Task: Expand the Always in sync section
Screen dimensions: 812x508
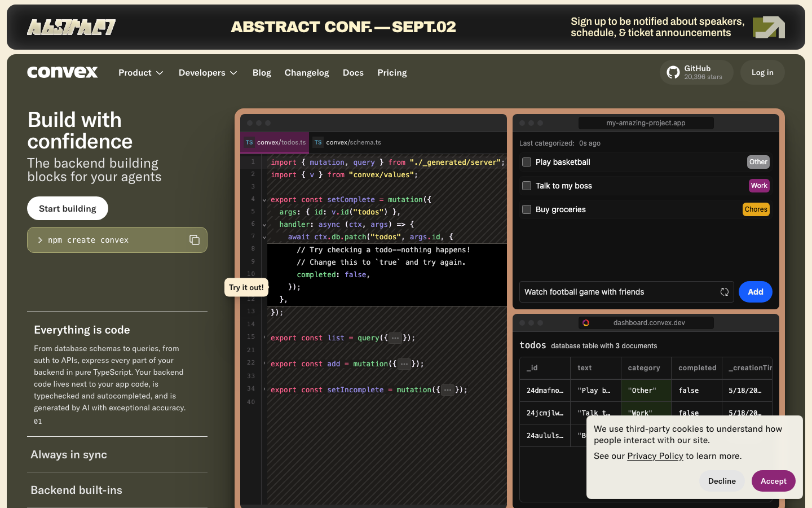Action: tap(117, 454)
